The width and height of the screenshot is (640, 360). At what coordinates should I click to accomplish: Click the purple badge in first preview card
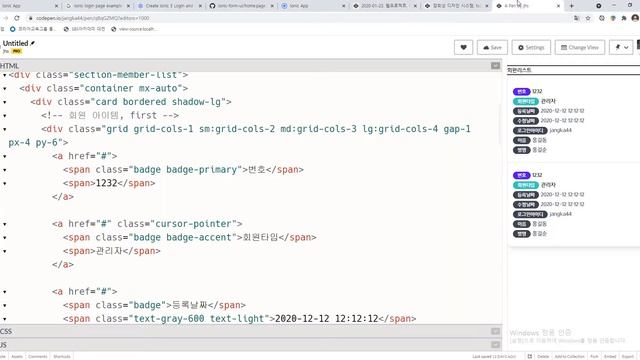coord(521,91)
